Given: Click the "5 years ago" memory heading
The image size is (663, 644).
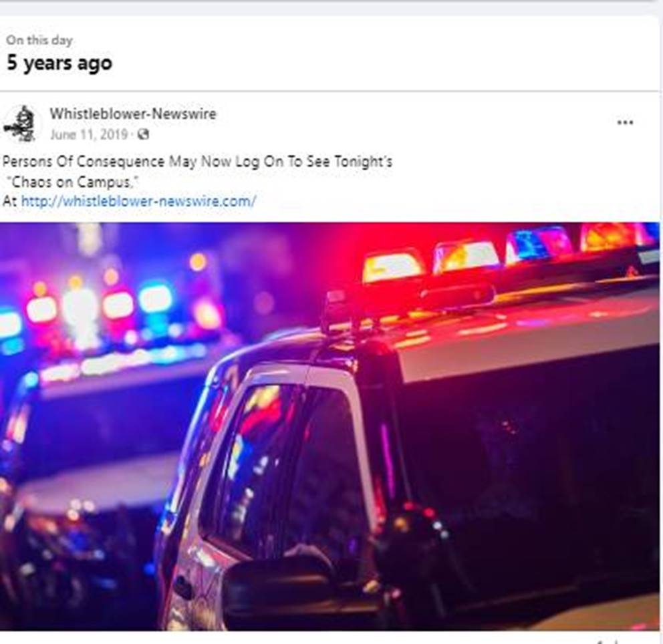Looking at the screenshot, I should (x=59, y=63).
